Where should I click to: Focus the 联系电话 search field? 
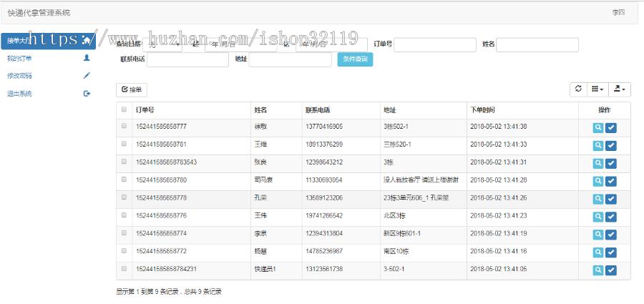(x=187, y=59)
